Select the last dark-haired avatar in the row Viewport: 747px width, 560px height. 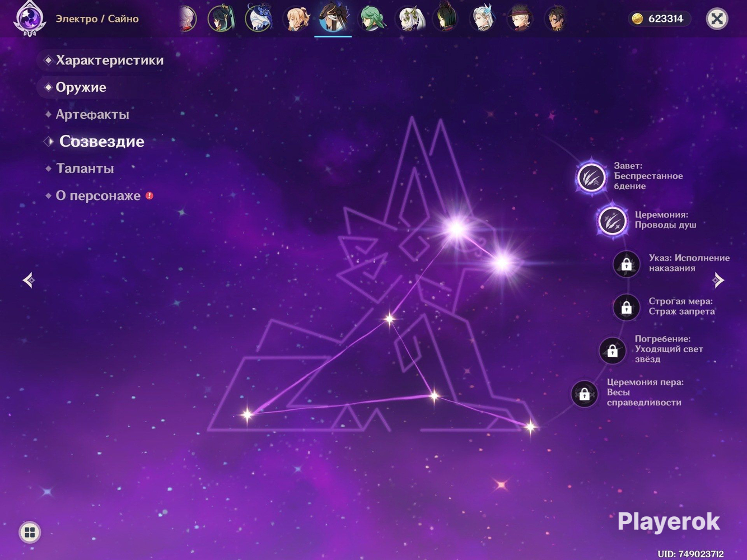click(x=557, y=18)
